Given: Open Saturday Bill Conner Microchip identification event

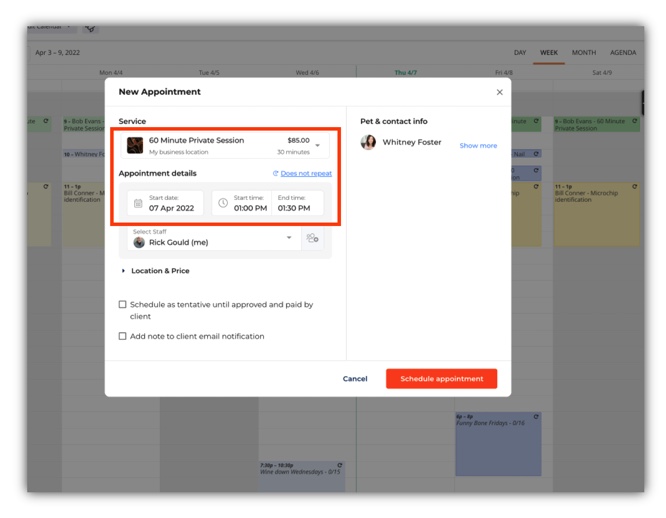Looking at the screenshot, I should coord(596,214).
